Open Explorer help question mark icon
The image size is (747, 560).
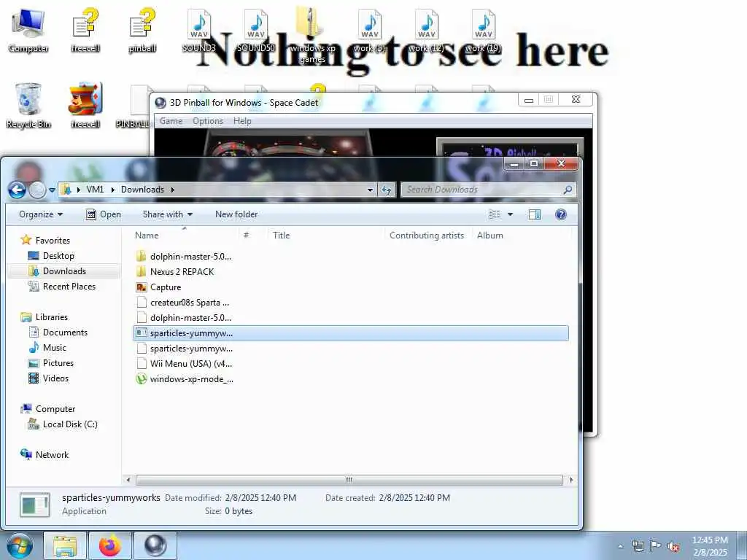tap(561, 214)
